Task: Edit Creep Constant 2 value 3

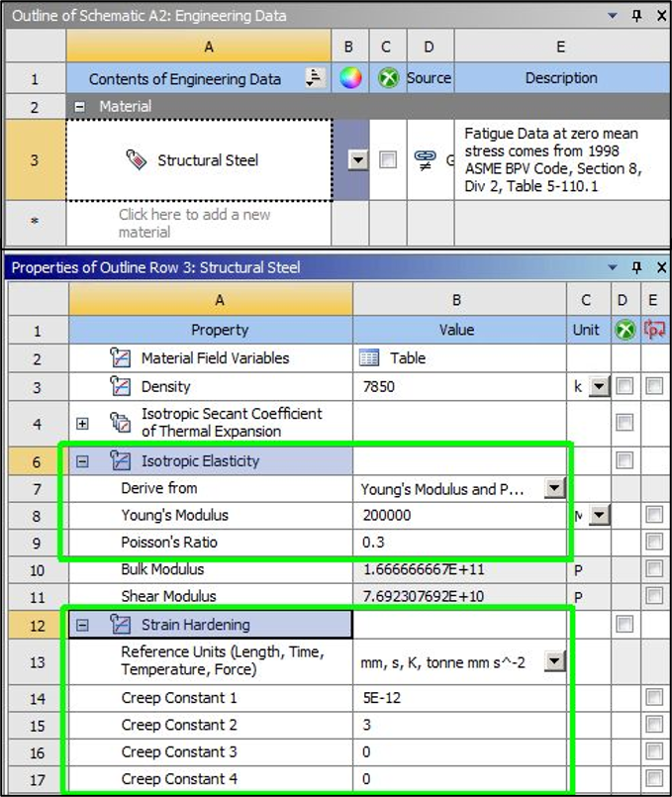Action: [459, 725]
